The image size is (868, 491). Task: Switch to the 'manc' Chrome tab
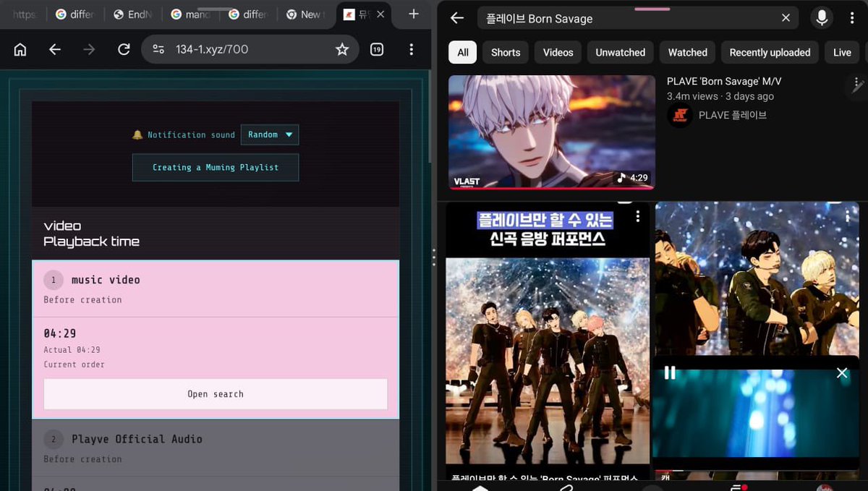coord(190,14)
